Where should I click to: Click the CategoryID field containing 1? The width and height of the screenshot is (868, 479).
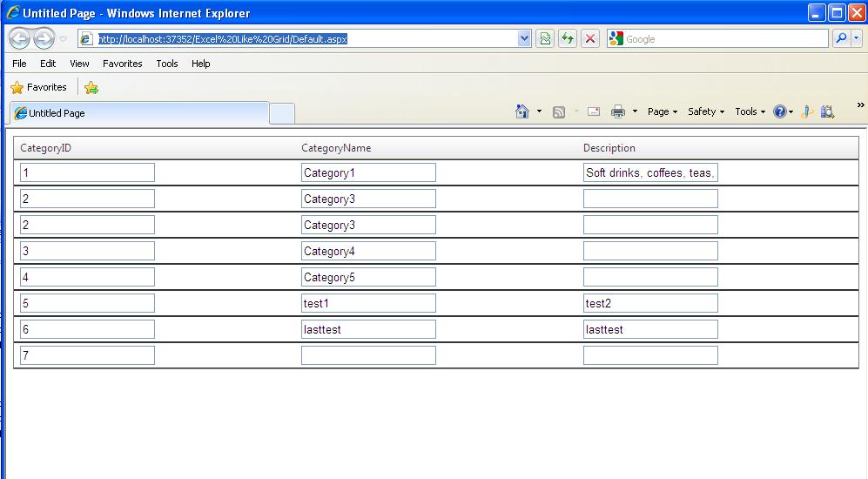[x=87, y=172]
